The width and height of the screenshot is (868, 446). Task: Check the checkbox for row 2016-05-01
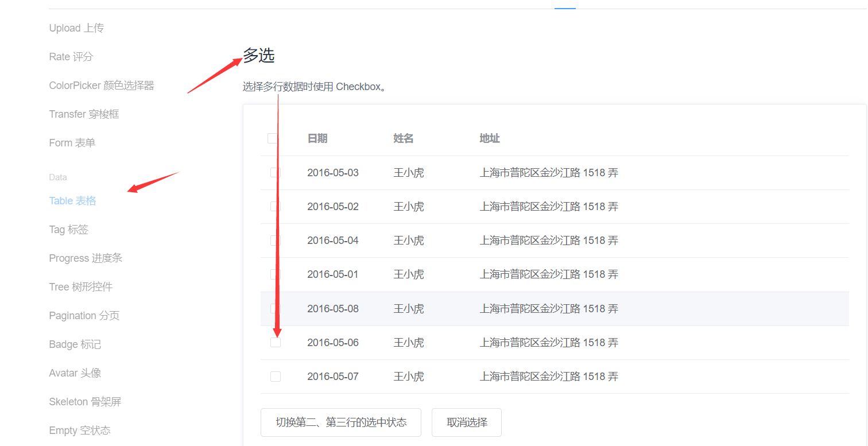tap(275, 274)
